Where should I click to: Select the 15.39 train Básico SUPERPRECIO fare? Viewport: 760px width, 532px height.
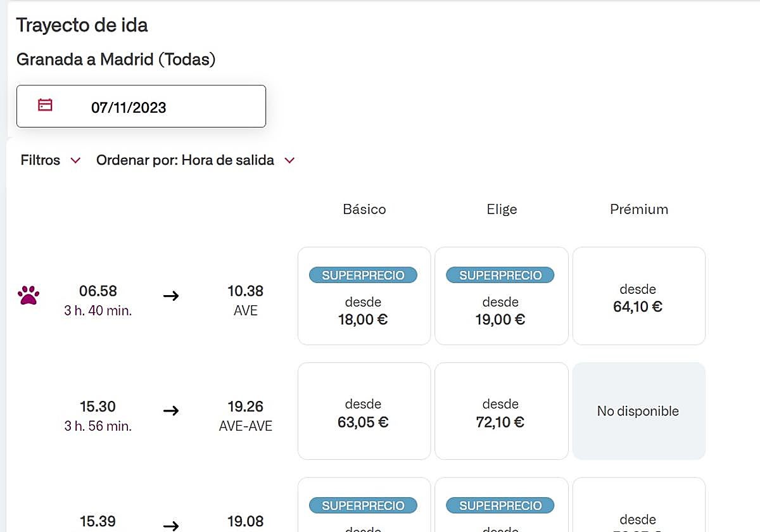click(x=364, y=507)
